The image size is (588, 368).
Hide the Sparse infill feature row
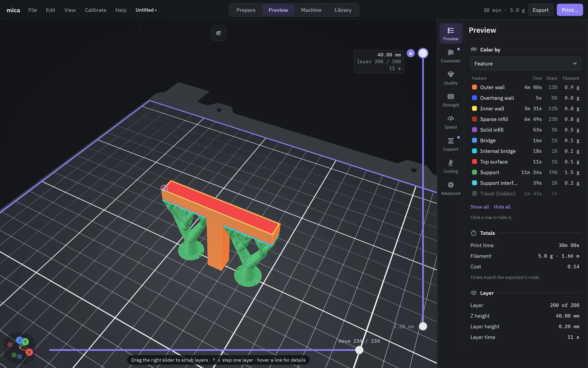point(526,119)
